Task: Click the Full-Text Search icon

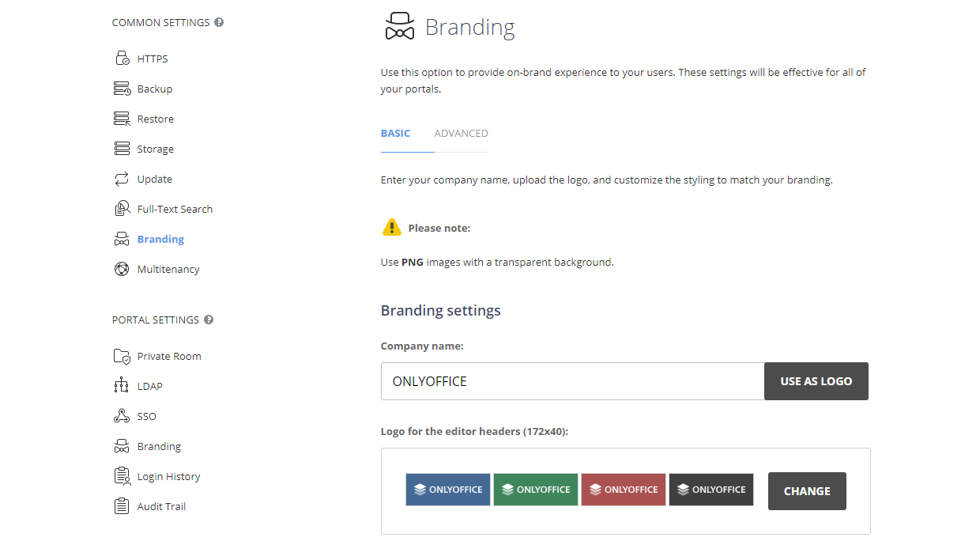Action: [122, 208]
